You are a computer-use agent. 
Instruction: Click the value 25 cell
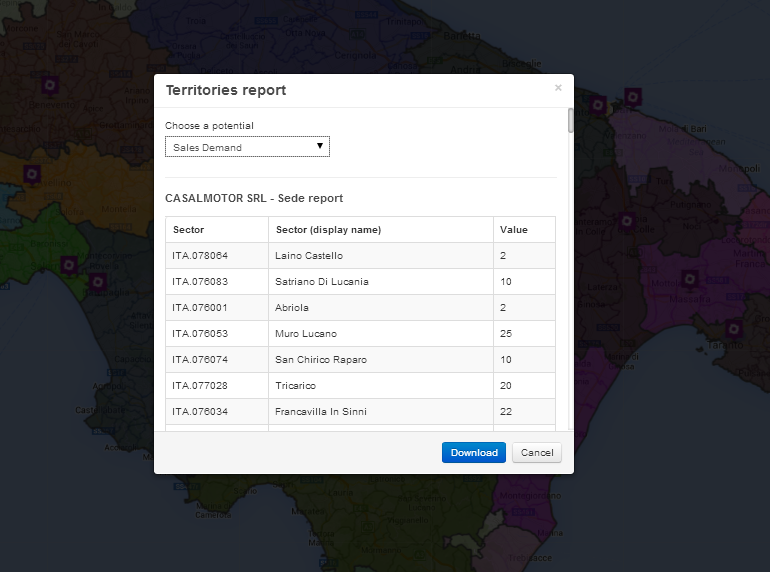click(x=507, y=334)
